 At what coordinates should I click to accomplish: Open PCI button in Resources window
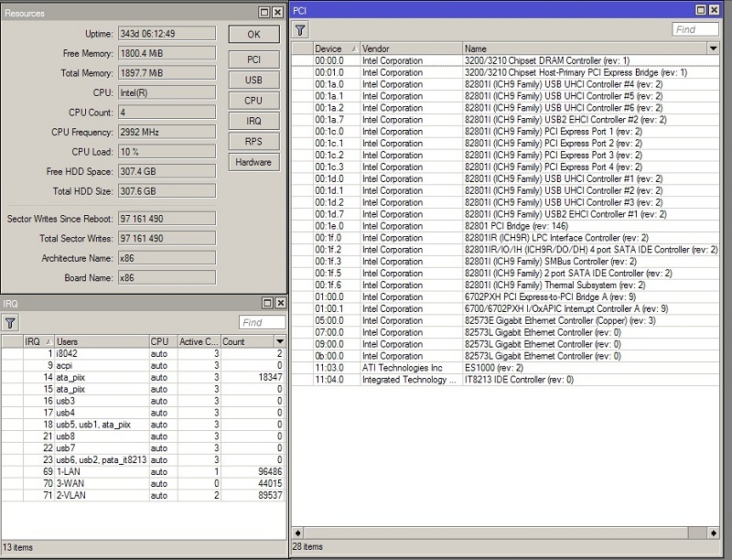pos(254,59)
